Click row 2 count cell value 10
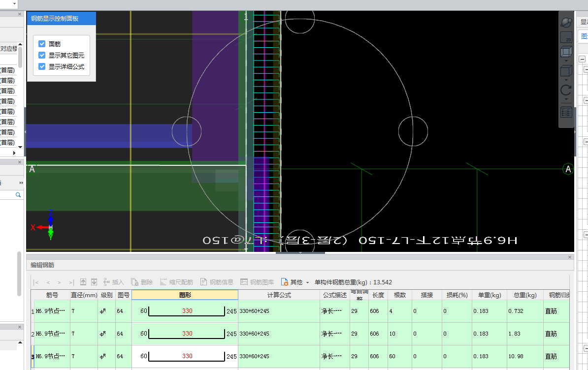The height and width of the screenshot is (370, 588). [400, 334]
